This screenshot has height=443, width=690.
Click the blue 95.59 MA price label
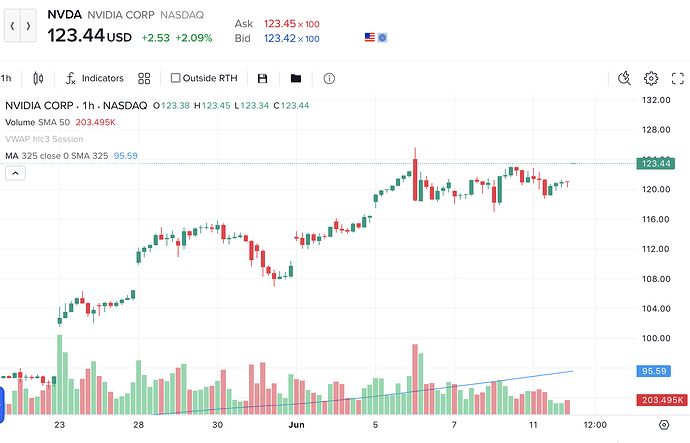(654, 371)
